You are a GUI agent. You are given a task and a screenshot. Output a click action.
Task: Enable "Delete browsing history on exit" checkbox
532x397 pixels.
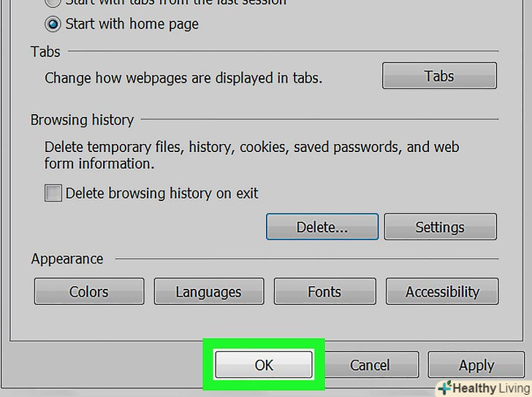click(53, 194)
